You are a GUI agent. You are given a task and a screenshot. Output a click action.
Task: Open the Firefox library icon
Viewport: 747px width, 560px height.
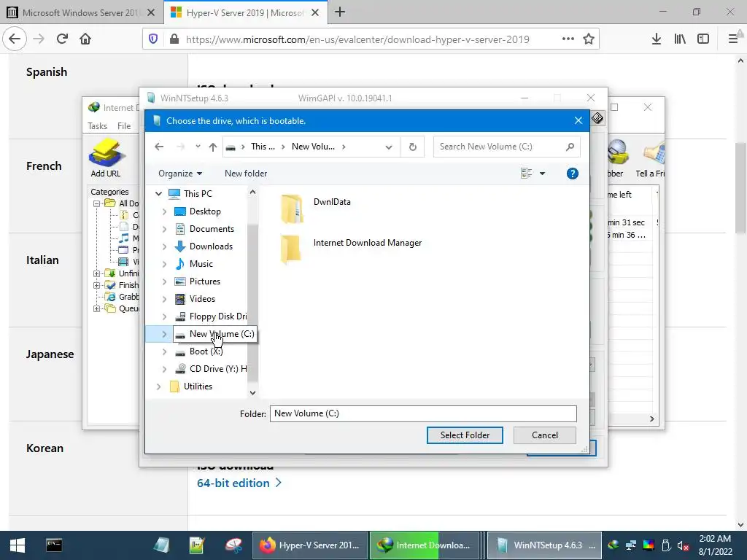pos(680,39)
